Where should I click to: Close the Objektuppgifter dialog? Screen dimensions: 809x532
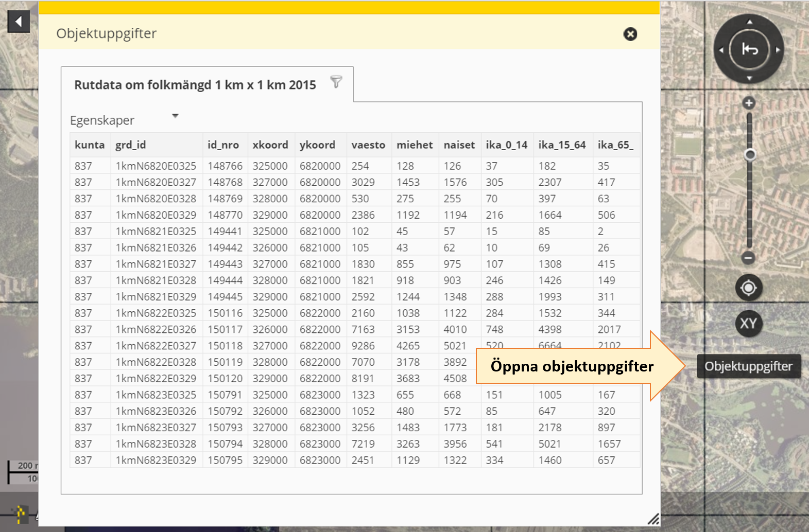pos(630,34)
